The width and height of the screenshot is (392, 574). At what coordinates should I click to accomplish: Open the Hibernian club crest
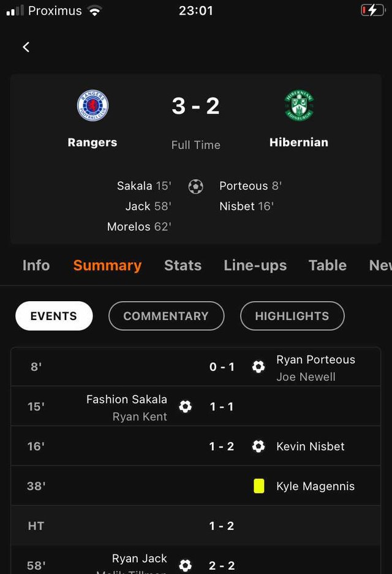tap(299, 105)
